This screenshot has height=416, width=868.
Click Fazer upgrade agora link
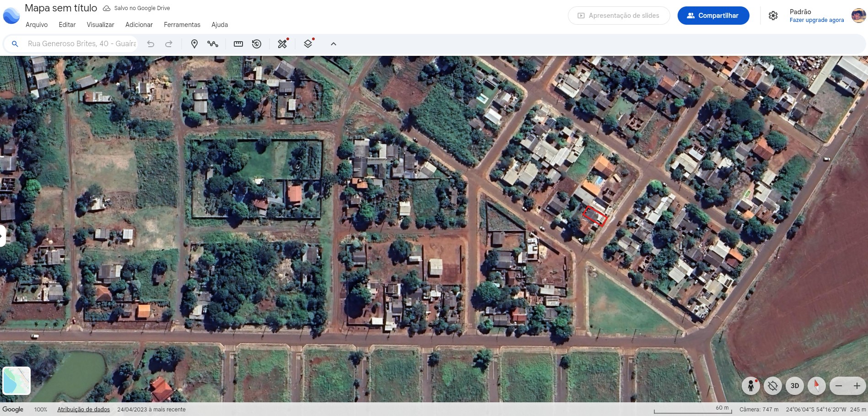tap(816, 20)
